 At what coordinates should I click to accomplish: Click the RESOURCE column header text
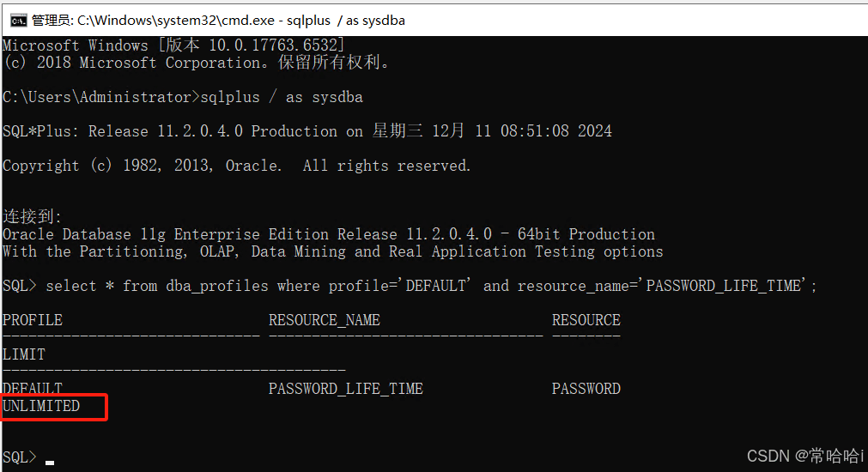(x=586, y=320)
